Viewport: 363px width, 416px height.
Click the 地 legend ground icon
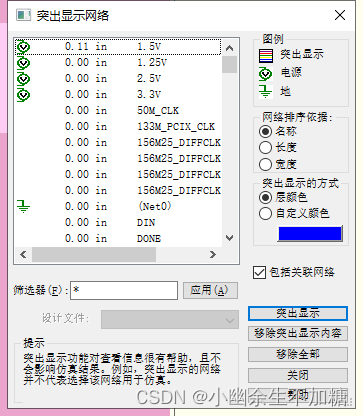tap(265, 91)
